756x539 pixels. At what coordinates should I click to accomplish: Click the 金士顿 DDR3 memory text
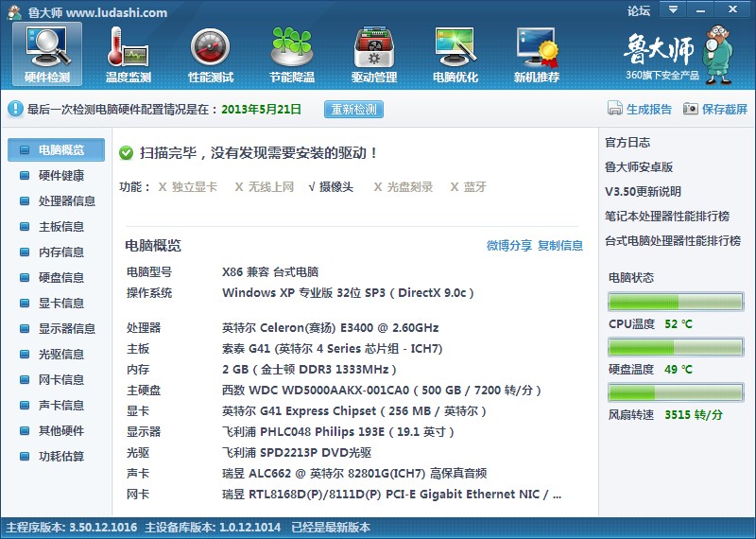[309, 370]
